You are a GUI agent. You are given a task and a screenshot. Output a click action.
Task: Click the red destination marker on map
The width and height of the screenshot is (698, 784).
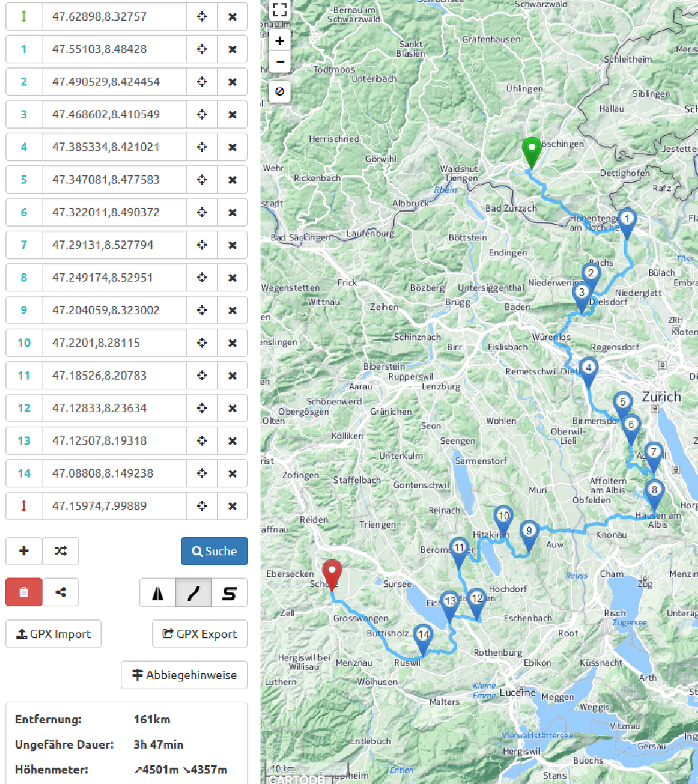pyautogui.click(x=332, y=573)
